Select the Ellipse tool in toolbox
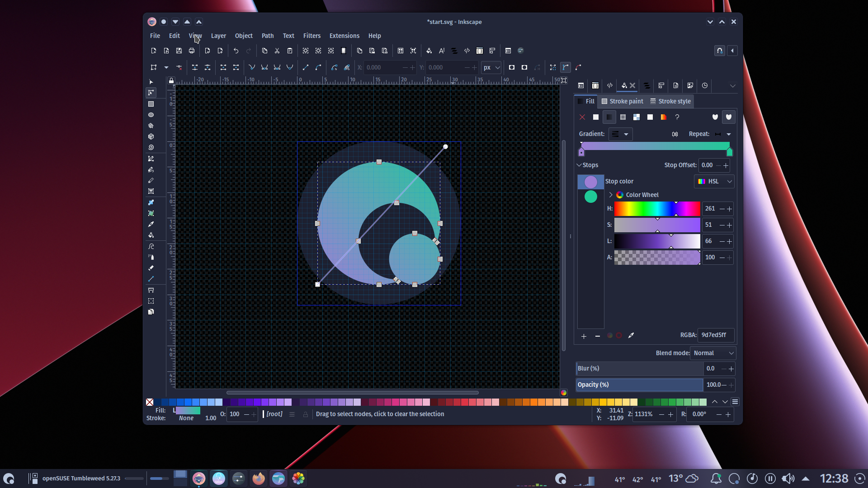The image size is (868, 488). click(151, 115)
